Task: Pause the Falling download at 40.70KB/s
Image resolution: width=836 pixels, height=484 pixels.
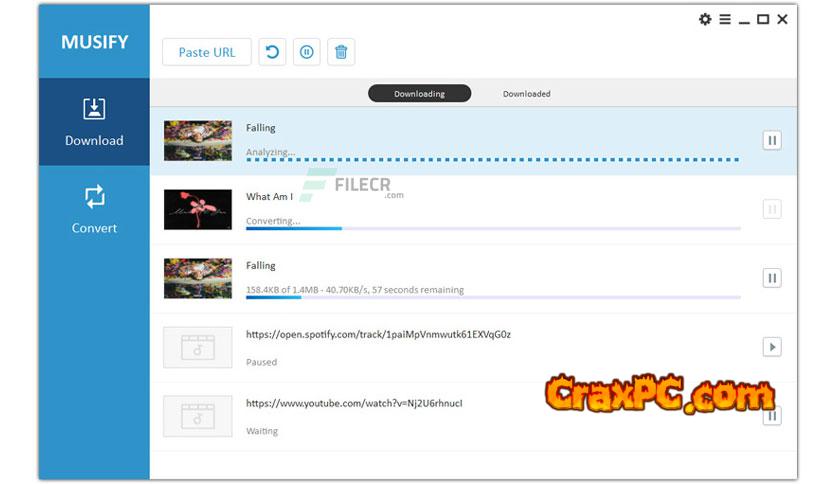Action: coord(771,278)
